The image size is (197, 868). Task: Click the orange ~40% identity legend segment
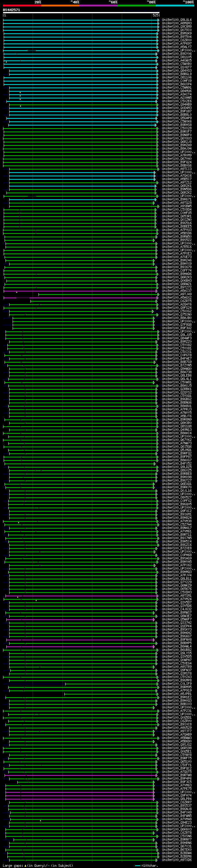pyautogui.click(x=61, y=6)
